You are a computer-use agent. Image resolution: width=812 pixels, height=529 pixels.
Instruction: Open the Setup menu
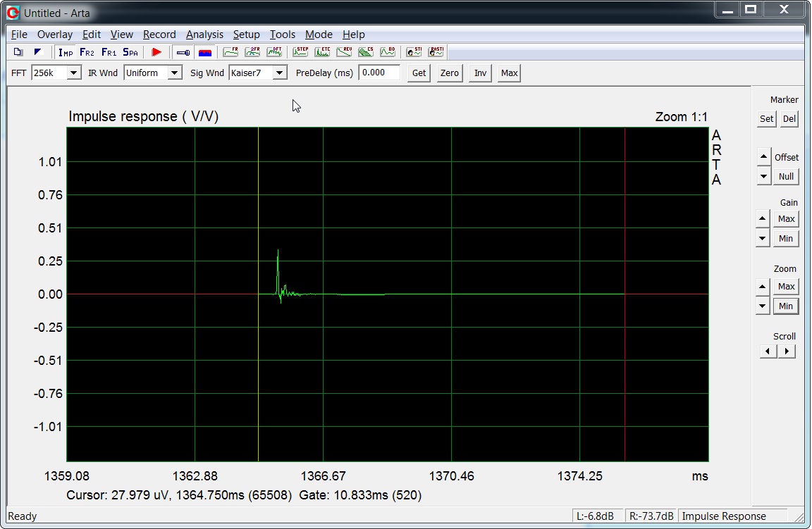click(x=247, y=35)
